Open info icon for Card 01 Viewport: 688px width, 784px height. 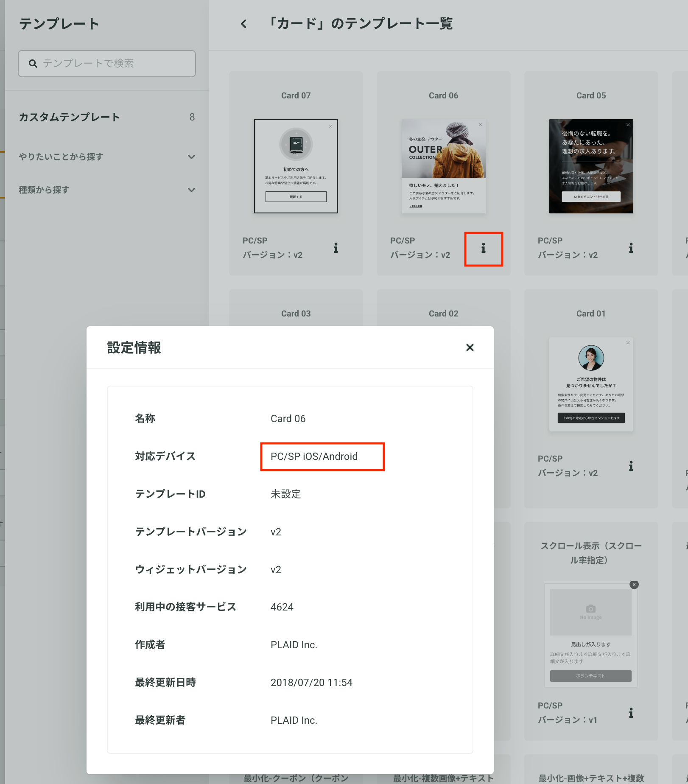click(631, 466)
